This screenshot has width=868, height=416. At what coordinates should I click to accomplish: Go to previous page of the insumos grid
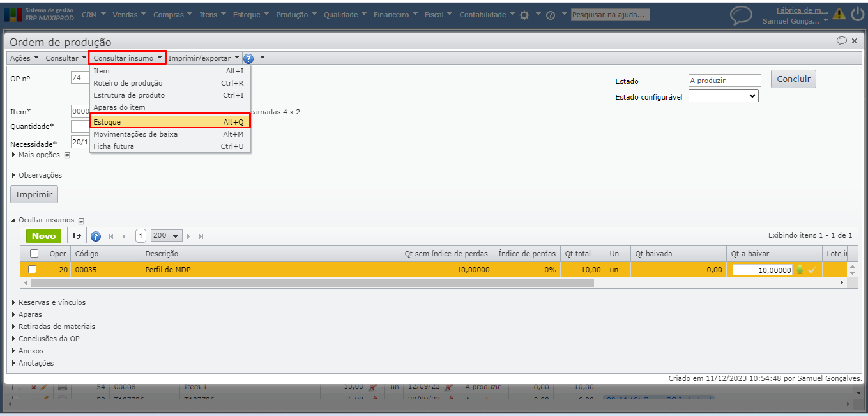coord(124,236)
